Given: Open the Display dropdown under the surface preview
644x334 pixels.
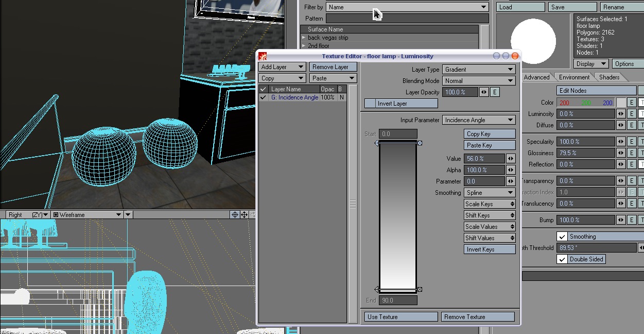Looking at the screenshot, I should (x=591, y=64).
